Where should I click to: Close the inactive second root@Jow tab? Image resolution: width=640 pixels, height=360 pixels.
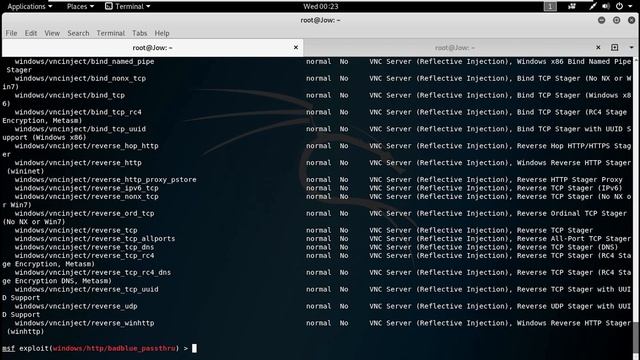click(x=598, y=47)
